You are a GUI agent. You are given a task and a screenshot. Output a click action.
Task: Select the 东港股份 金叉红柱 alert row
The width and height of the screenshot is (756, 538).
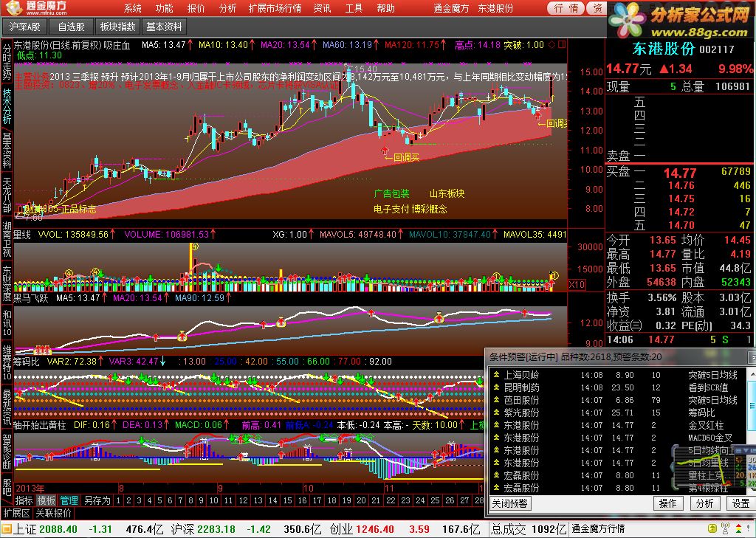click(618, 425)
